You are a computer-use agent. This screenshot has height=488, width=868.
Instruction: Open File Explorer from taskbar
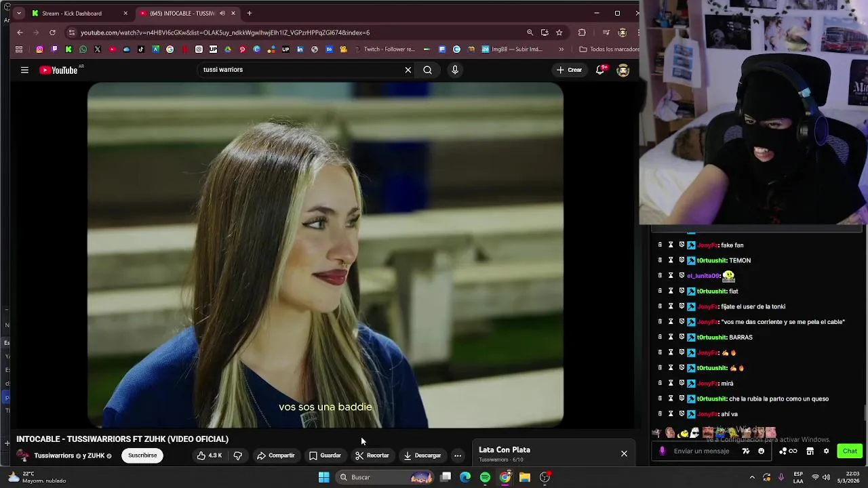[x=525, y=477]
